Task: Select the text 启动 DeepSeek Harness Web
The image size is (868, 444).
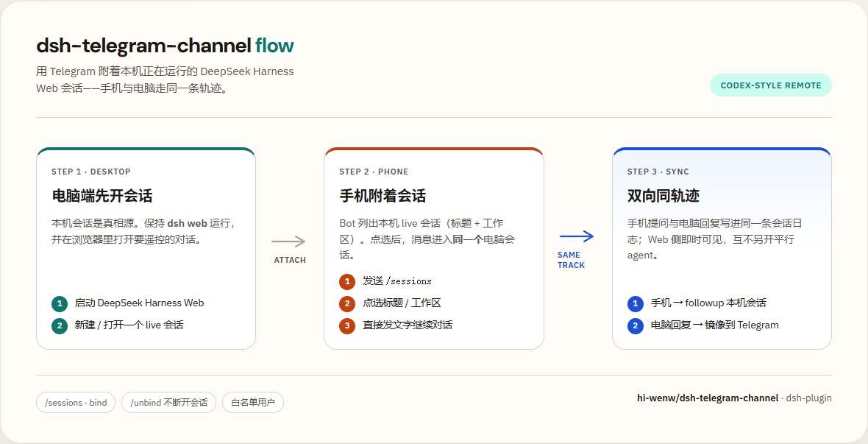Action: (140, 303)
